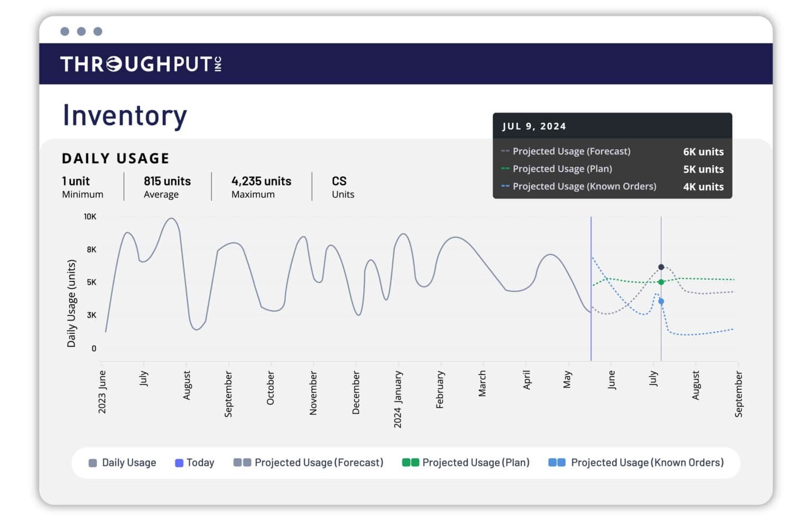Click the 2024 January axis label
The height and width of the screenshot is (521, 812).
(398, 399)
